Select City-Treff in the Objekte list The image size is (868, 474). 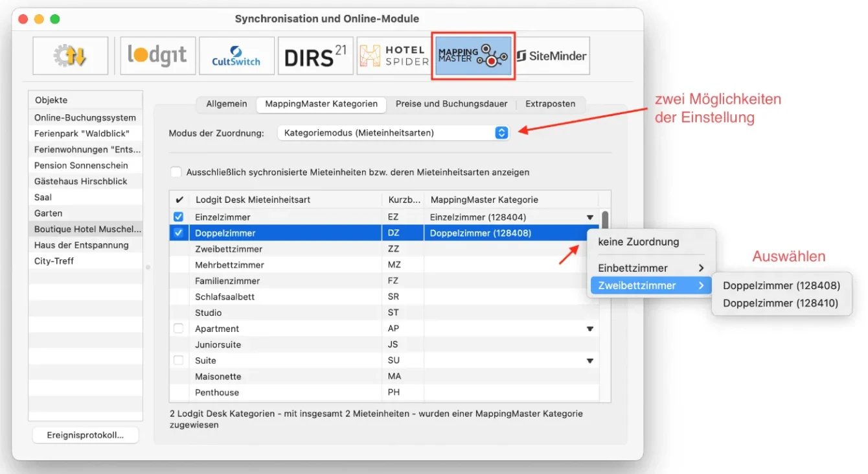86,261
